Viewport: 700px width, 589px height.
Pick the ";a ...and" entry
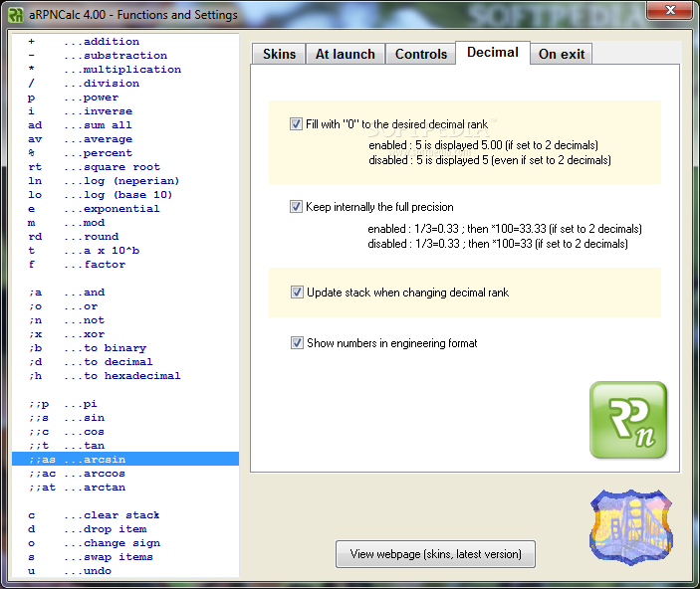(125, 293)
